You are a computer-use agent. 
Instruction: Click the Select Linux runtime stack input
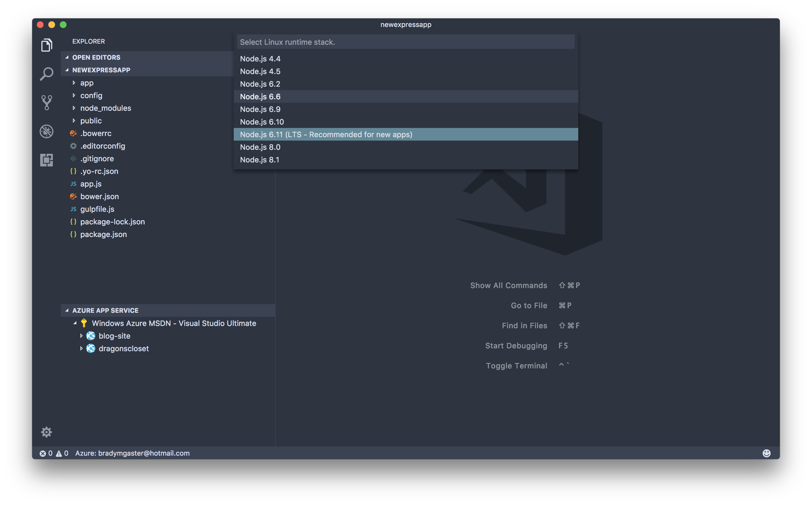click(406, 42)
